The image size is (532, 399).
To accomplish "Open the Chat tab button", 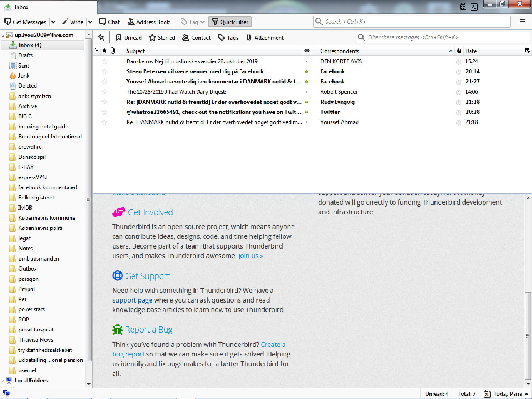I will (x=109, y=22).
